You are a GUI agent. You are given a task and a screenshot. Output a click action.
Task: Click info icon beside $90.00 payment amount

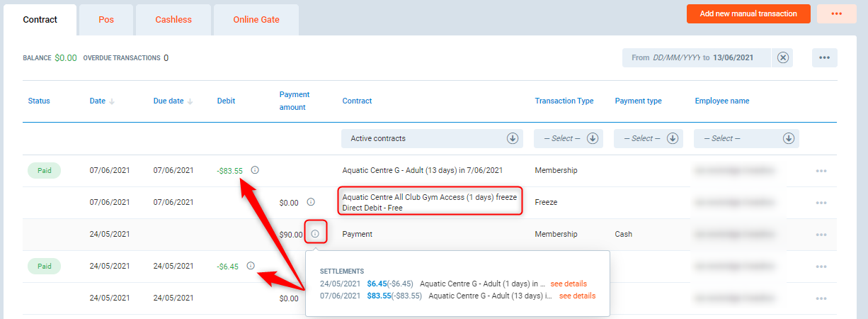pyautogui.click(x=315, y=234)
